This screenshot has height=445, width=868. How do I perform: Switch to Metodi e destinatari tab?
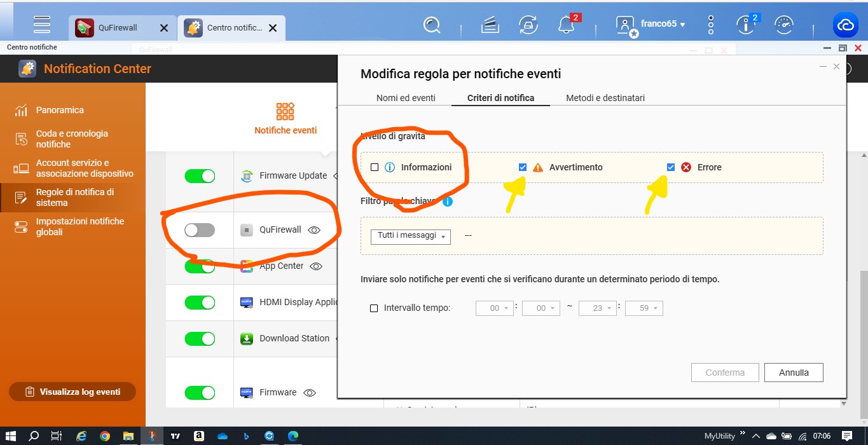tap(605, 98)
